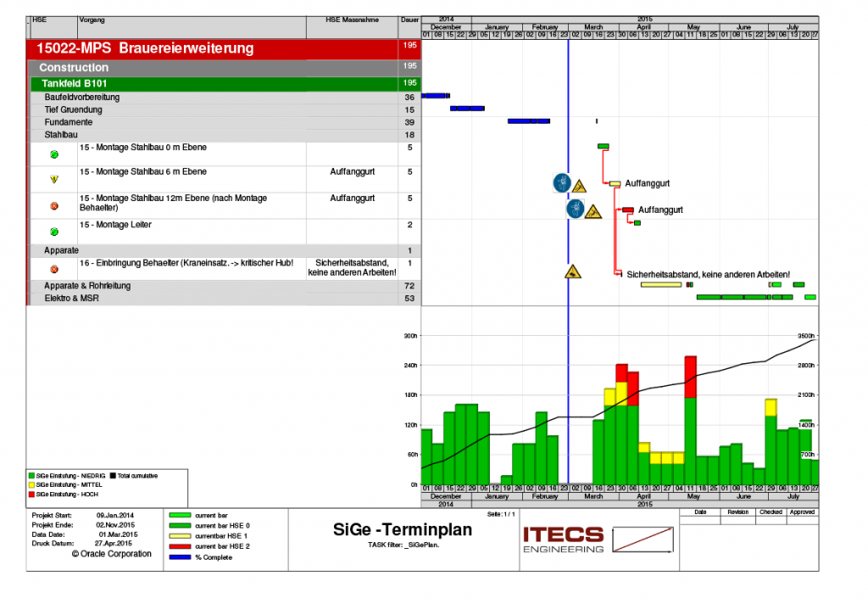Click the blue % Complete color swatch
Screen dimensions: 868x615
(180, 558)
